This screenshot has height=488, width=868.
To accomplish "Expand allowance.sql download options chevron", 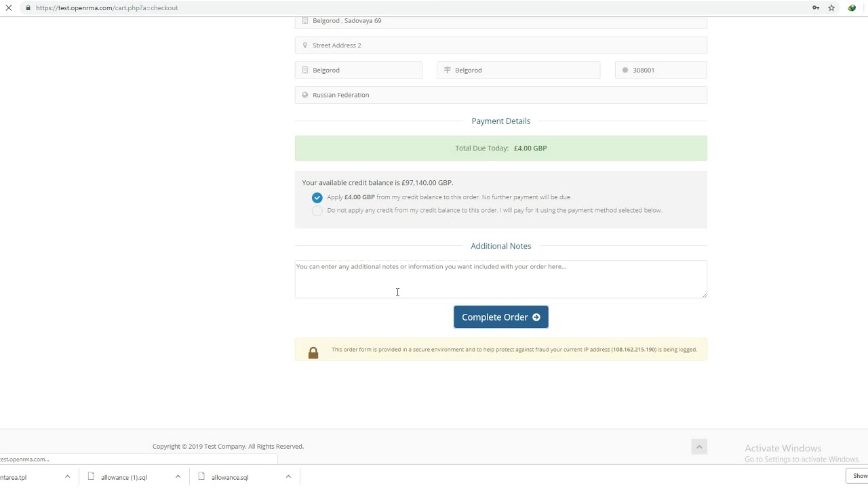I will [x=288, y=477].
